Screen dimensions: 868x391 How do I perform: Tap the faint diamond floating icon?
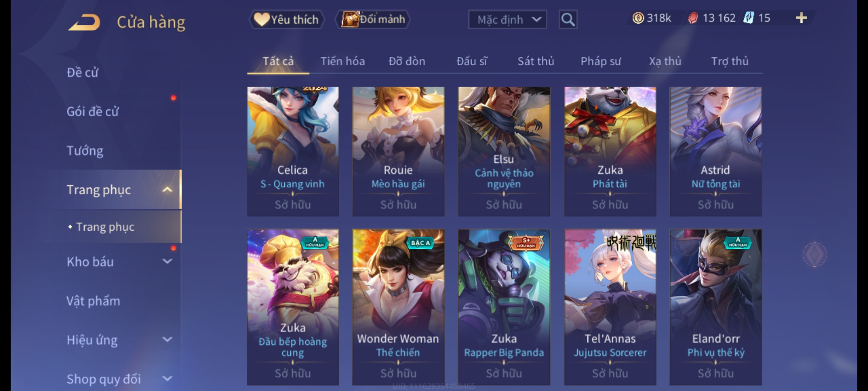click(814, 254)
